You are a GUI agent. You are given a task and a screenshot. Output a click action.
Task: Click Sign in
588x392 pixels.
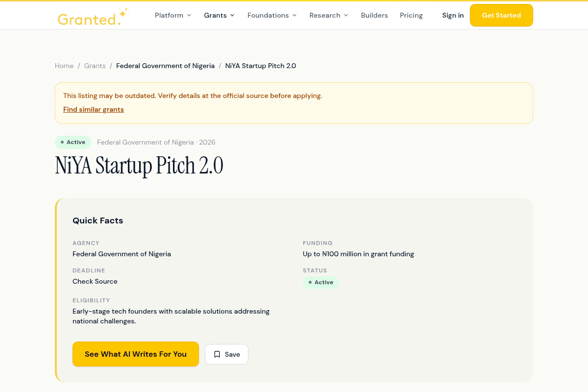(453, 15)
